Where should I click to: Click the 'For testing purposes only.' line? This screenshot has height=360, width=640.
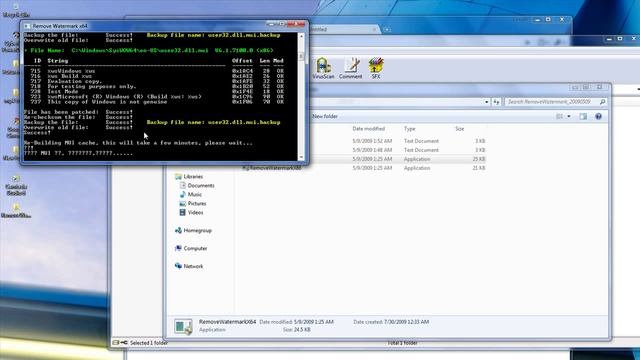91,86
